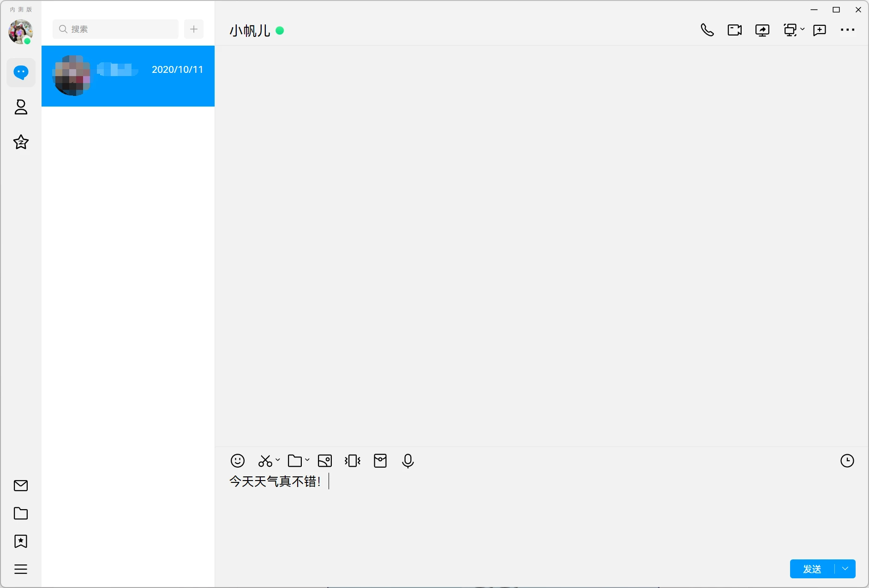Expand the screenshot options arrow
Screen dimensions: 869x588
[x=278, y=460]
